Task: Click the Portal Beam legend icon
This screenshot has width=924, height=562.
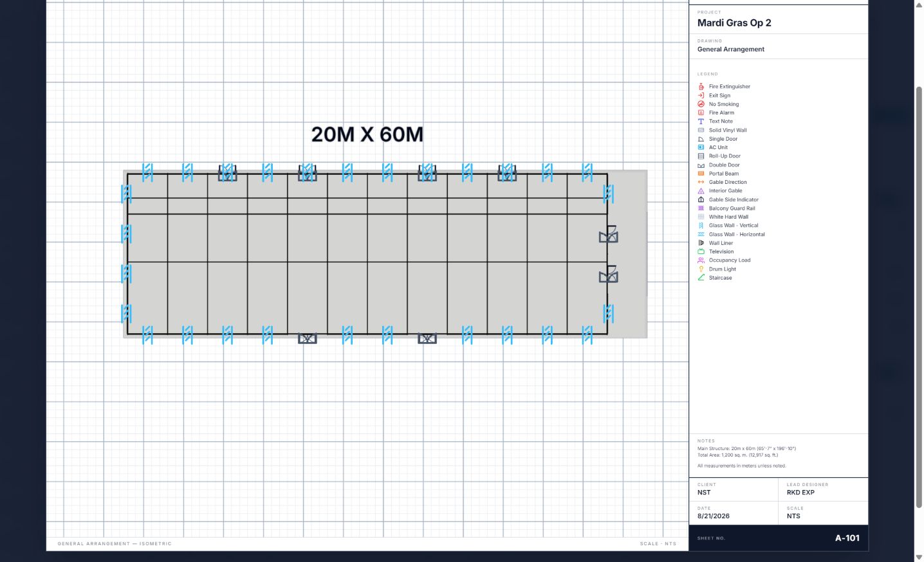Action: point(701,173)
